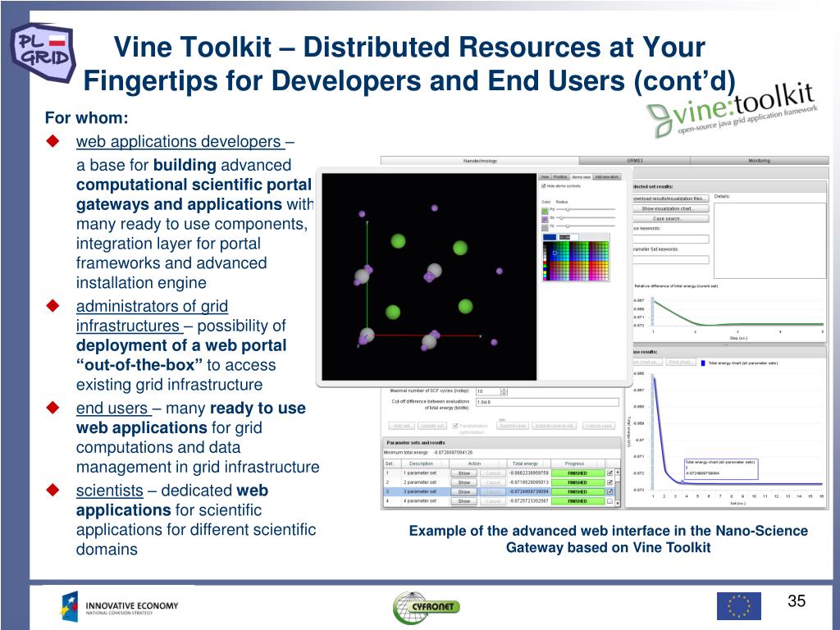Click the Cancel case button
Screen dimensions: 840x630
point(598,426)
